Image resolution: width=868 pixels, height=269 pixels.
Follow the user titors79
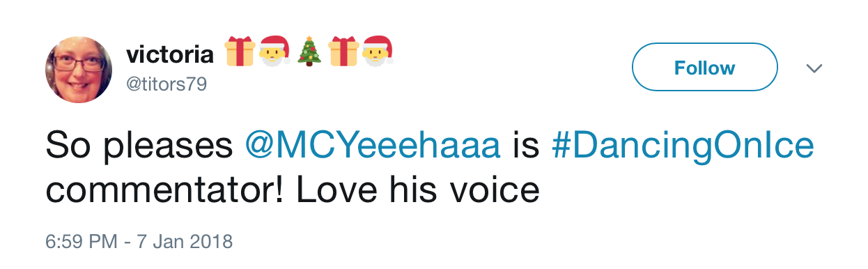tap(704, 68)
